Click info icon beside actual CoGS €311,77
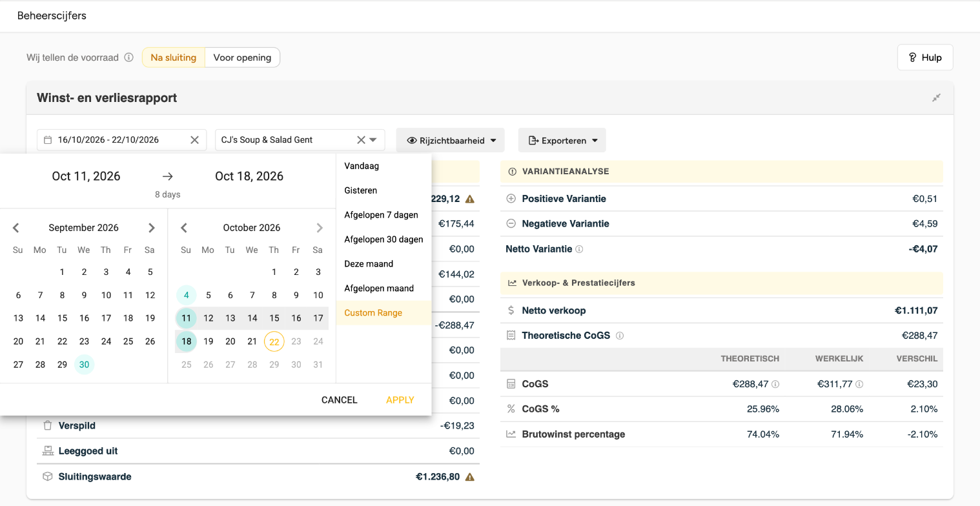The height and width of the screenshot is (506, 980). [x=859, y=384]
